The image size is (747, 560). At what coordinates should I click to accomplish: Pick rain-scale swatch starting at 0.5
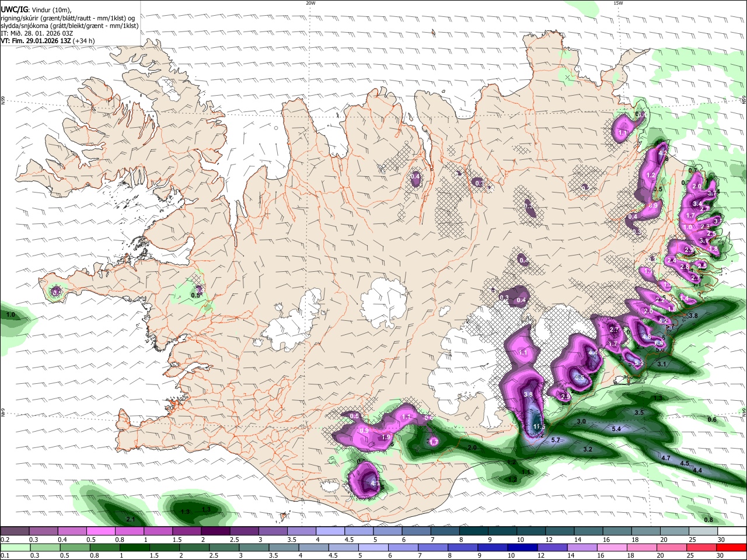click(76, 547)
